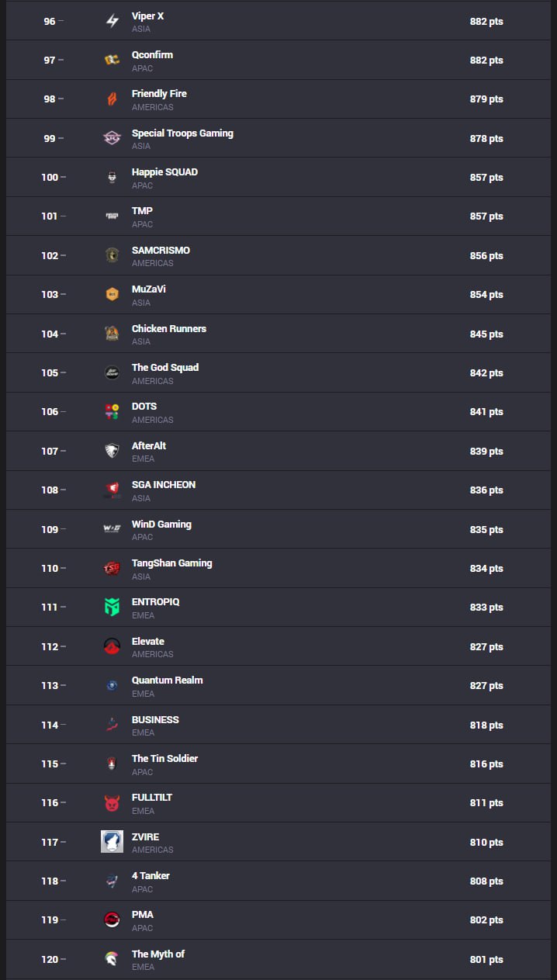Click the TangShan Gaming logo icon
557x980 pixels.
(112, 568)
